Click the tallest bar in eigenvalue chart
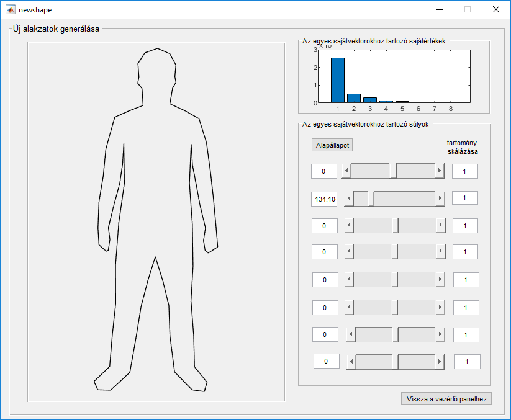The image size is (511, 420). click(x=337, y=80)
